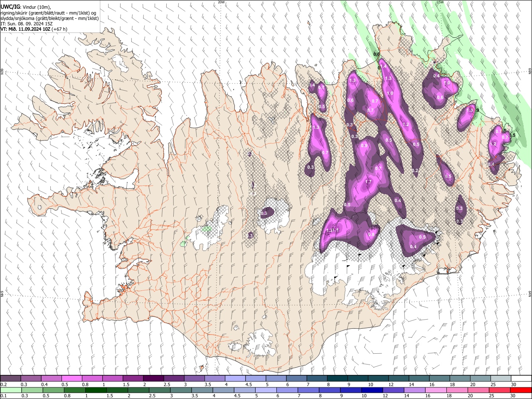Click the upper legend swatch between 4.5 and 5
This screenshot has height=399, width=532.
coord(255,378)
